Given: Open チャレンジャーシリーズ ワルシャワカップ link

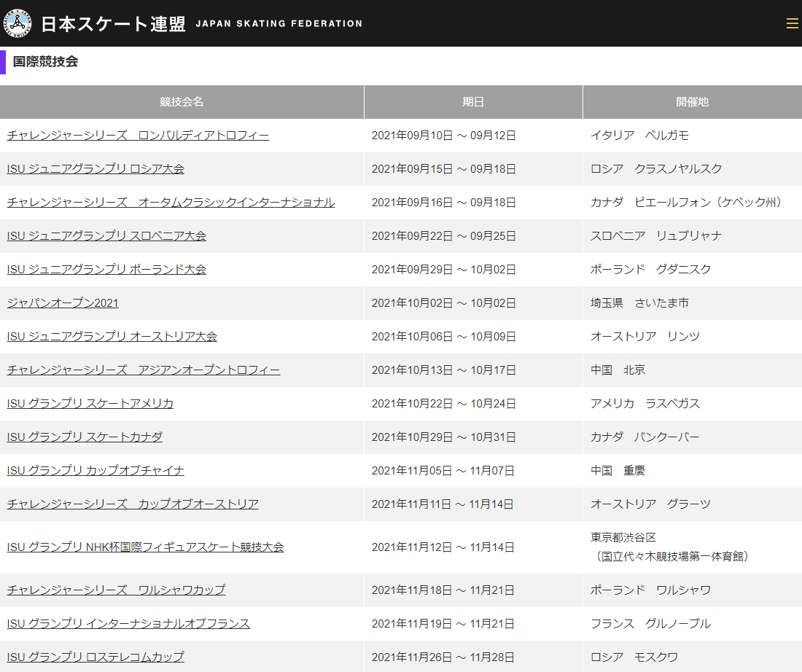Looking at the screenshot, I should (116, 590).
